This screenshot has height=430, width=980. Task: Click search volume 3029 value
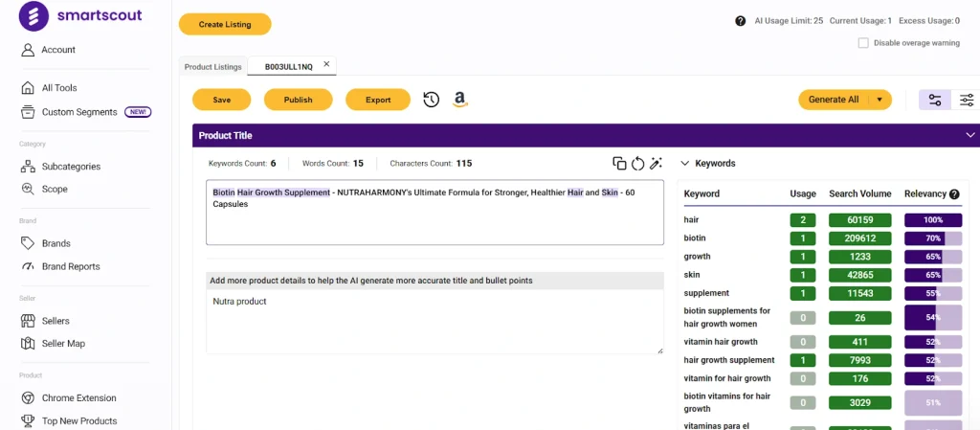[860, 402]
